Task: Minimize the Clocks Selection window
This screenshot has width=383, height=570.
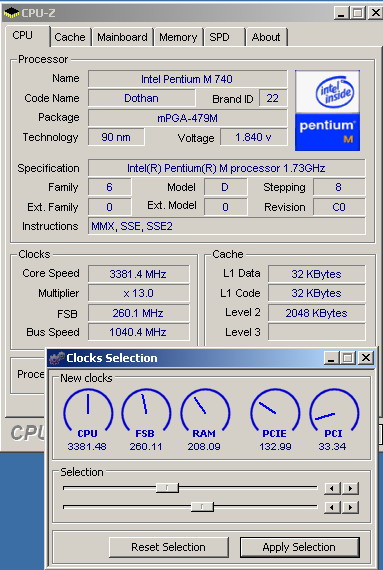Action: pos(331,358)
